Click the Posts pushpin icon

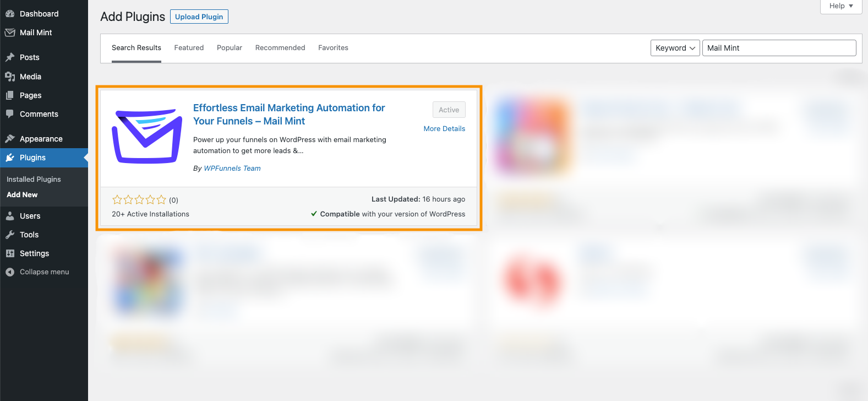(x=10, y=57)
